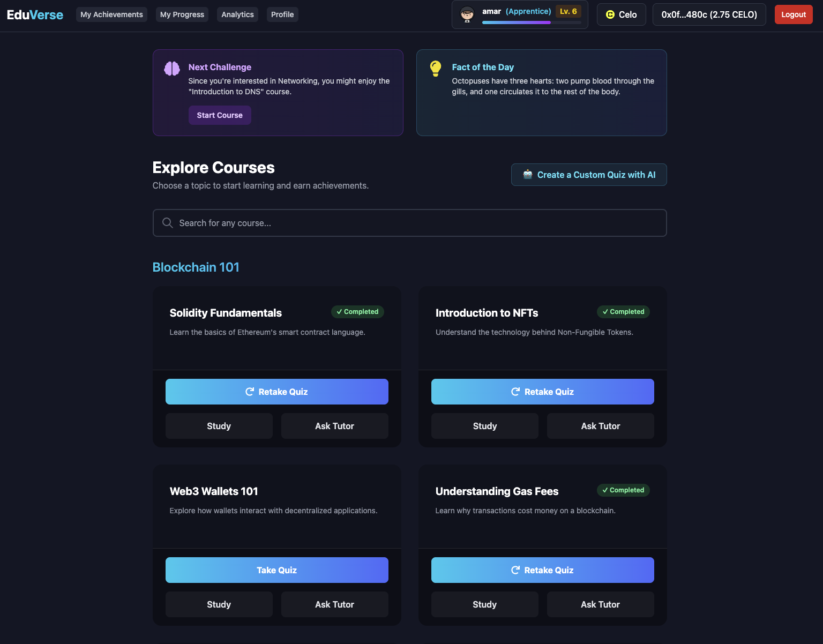Image resolution: width=823 pixels, height=644 pixels.
Task: Open the Profile section
Action: [x=282, y=14]
